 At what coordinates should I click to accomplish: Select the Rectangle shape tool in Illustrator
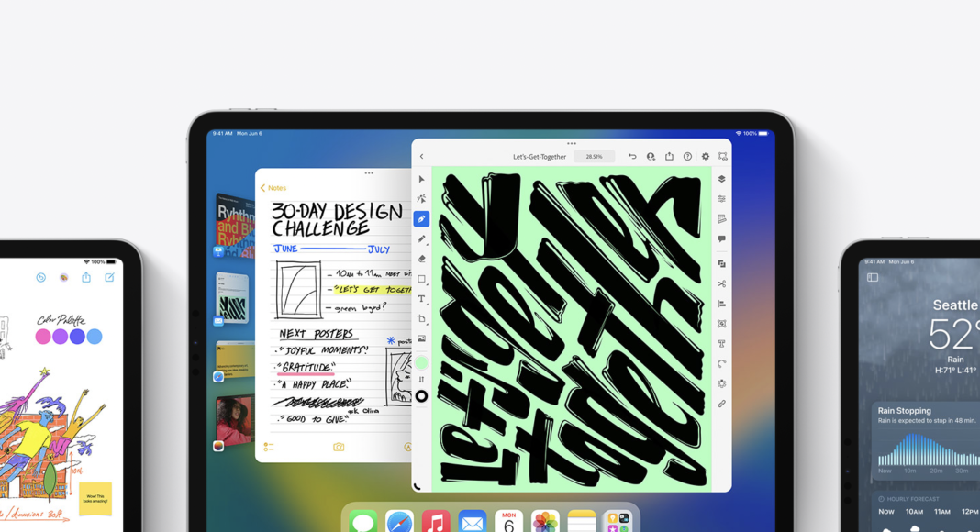pos(422,279)
